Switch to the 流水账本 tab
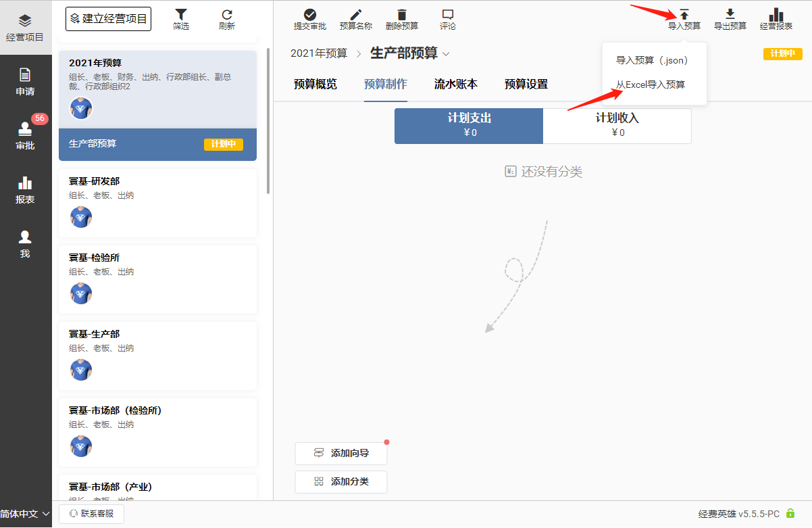812x528 pixels. click(x=455, y=85)
